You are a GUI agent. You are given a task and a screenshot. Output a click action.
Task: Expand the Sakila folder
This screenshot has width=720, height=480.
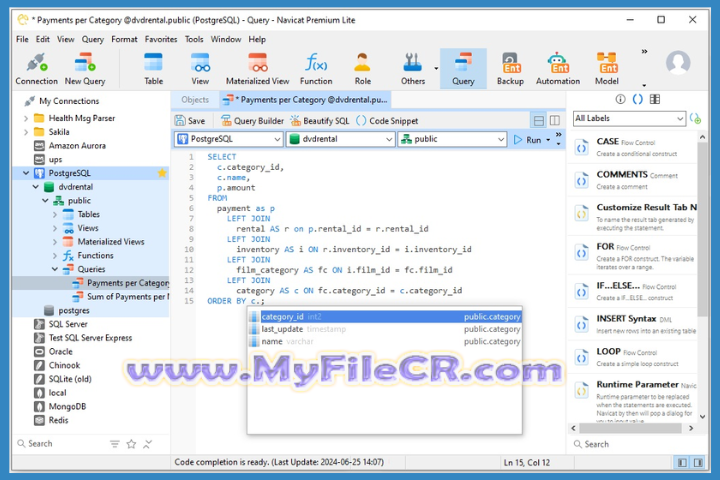[26, 132]
